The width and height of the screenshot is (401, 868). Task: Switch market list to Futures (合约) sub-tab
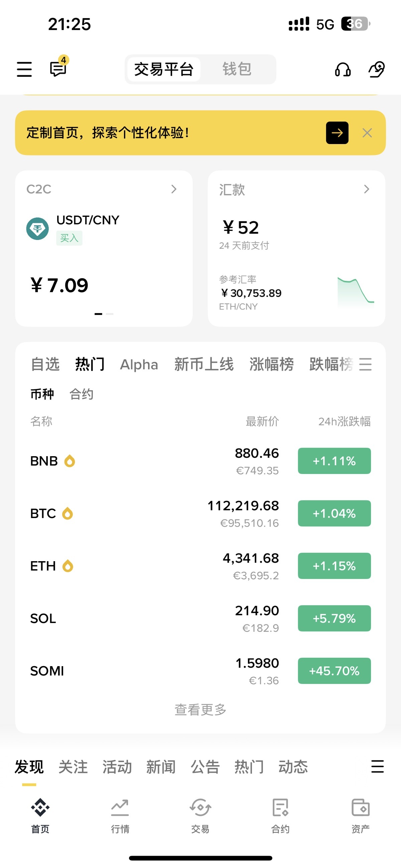81,394
